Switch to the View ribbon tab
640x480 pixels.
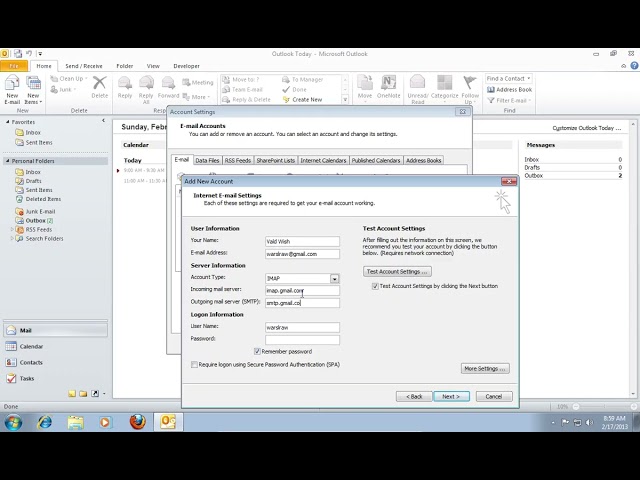click(153, 66)
